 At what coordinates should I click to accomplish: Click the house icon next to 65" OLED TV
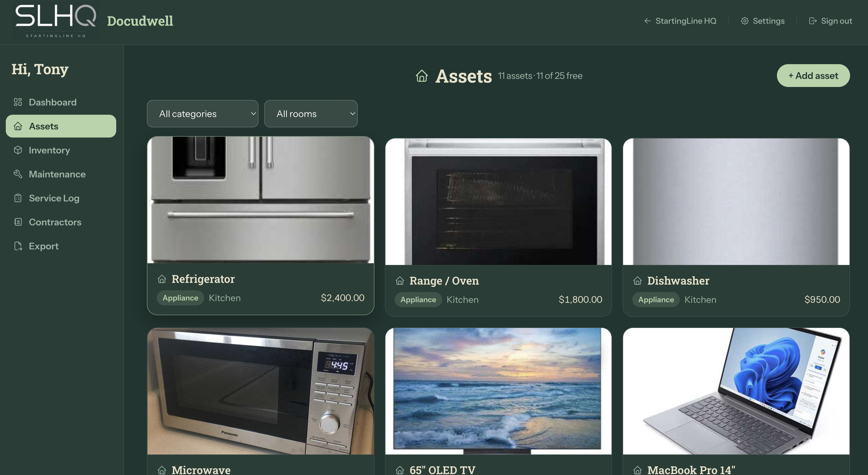pyautogui.click(x=400, y=470)
